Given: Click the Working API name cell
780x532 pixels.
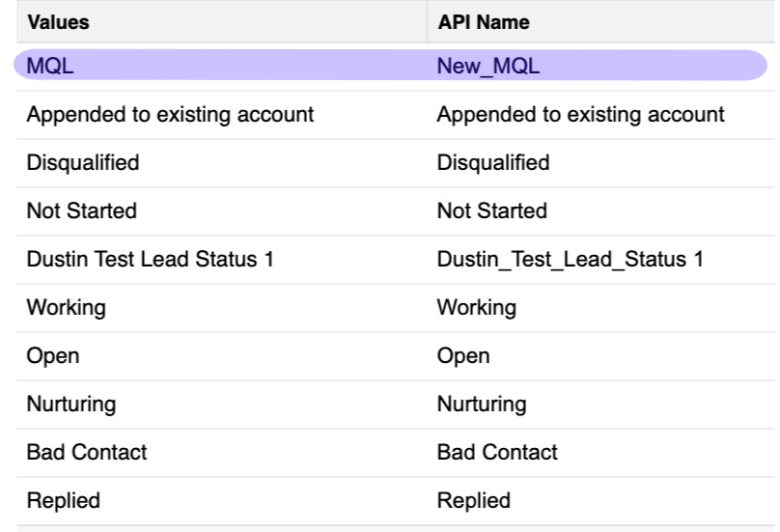Looking at the screenshot, I should [x=477, y=308].
